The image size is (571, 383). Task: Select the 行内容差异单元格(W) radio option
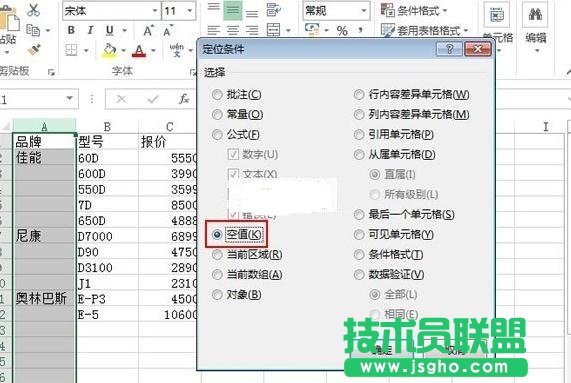click(x=411, y=95)
